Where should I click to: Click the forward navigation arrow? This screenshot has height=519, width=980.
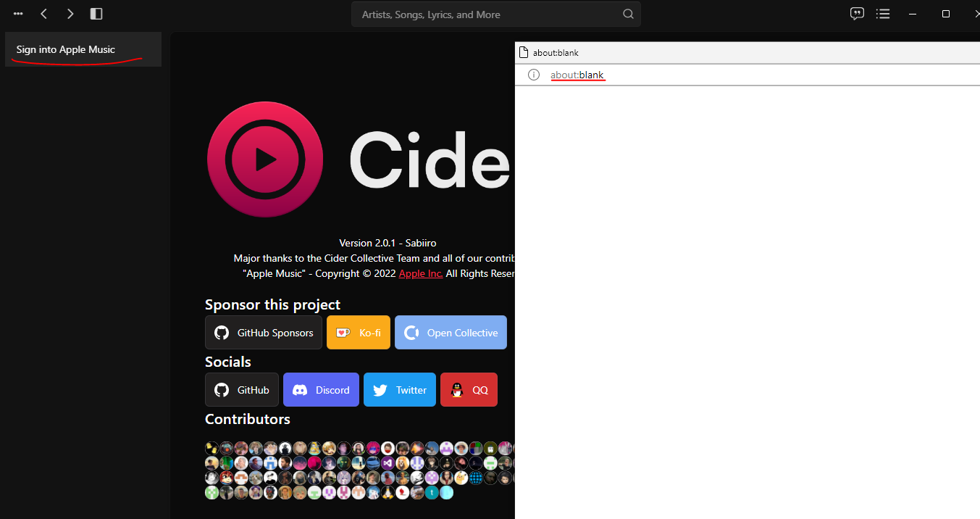point(70,13)
